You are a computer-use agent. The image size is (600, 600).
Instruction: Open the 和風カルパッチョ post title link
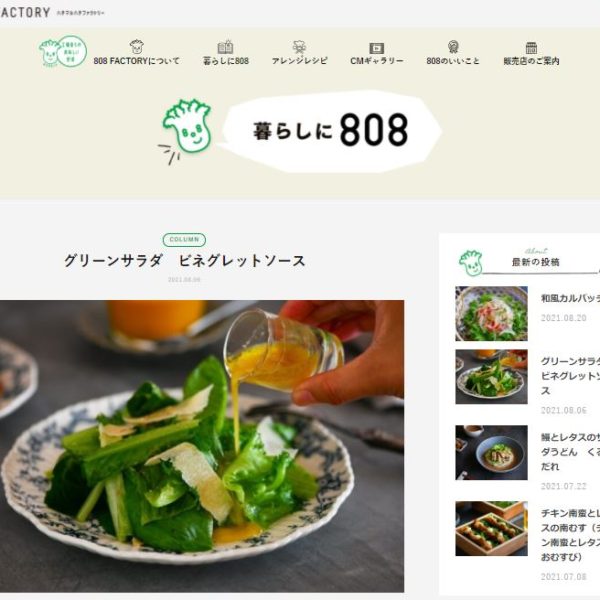click(570, 298)
